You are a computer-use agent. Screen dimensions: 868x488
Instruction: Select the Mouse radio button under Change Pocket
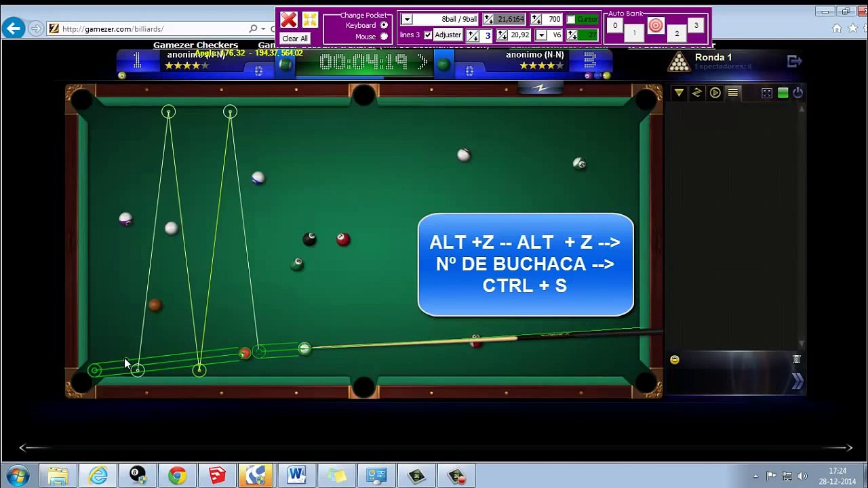click(384, 37)
